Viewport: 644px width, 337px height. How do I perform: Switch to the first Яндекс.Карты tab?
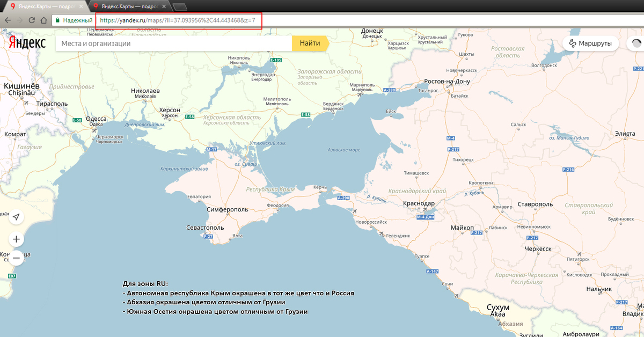pyautogui.click(x=43, y=6)
